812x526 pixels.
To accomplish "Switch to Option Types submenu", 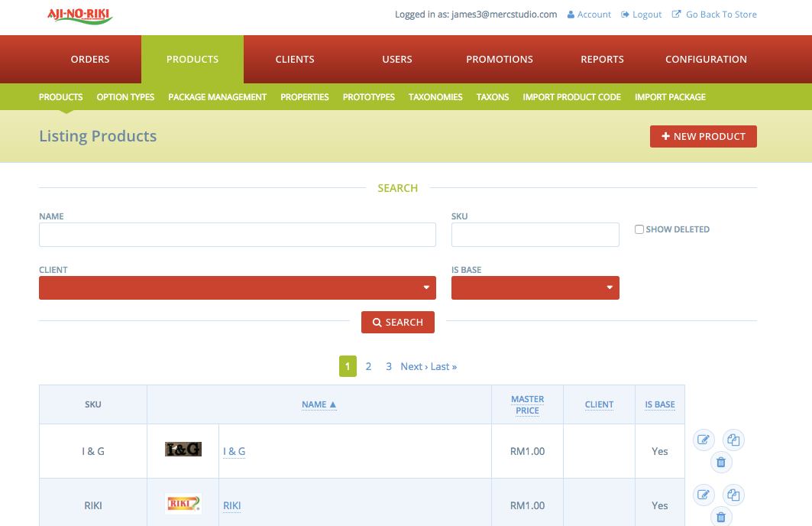I will tap(125, 97).
